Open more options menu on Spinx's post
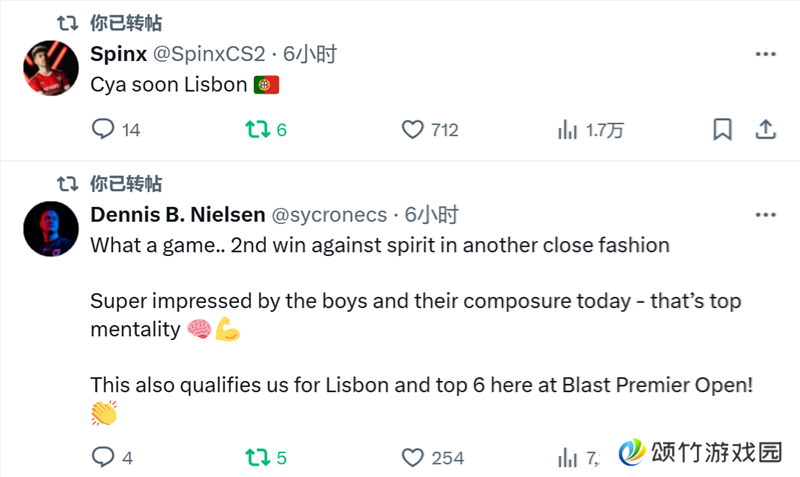800x477 pixels. (765, 54)
